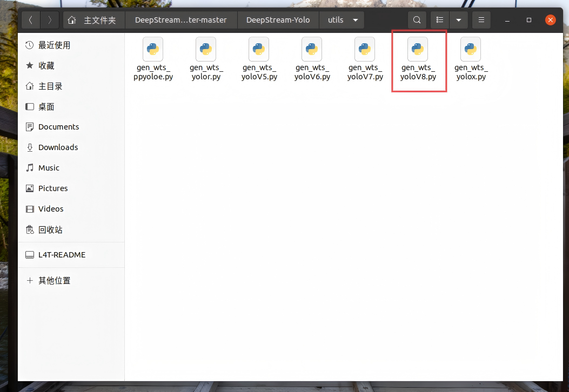This screenshot has height=392, width=569.
Task: Open Downloads in sidebar
Action: (x=71, y=147)
